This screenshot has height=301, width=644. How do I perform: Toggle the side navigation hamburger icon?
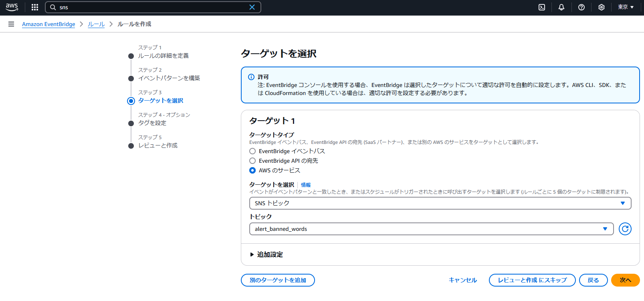[11, 24]
